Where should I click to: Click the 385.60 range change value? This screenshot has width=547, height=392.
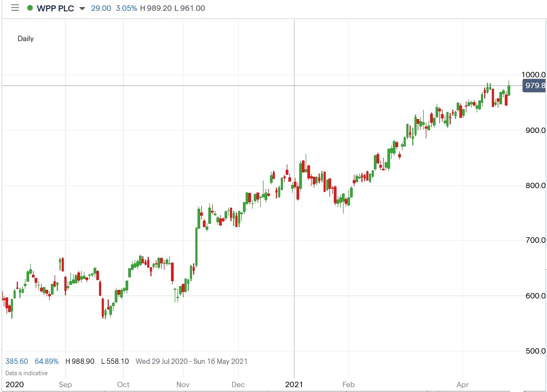click(17, 361)
